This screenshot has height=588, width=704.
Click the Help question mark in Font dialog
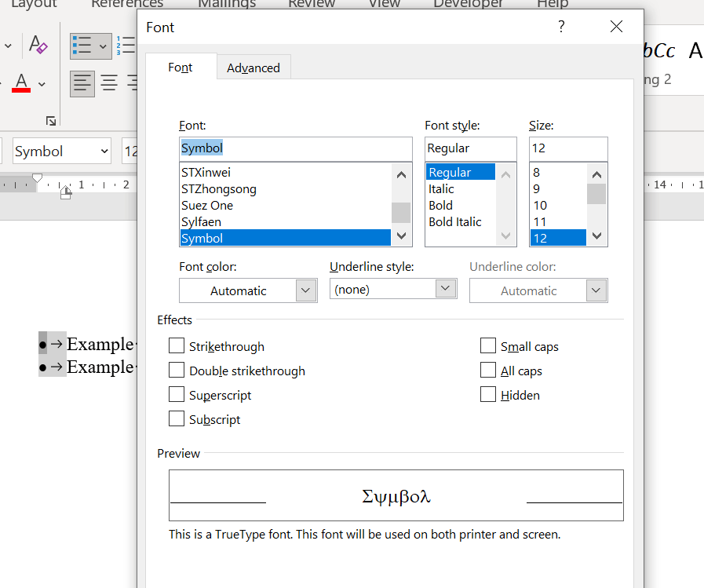[561, 27]
